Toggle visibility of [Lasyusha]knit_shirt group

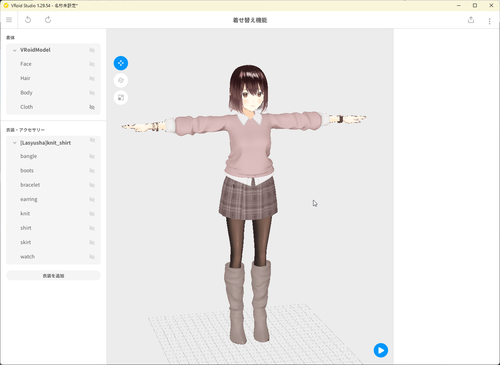92,140
